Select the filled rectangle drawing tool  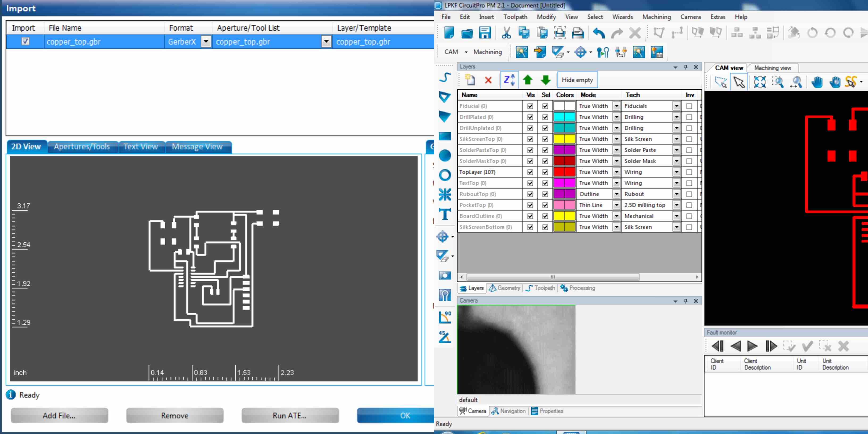tap(445, 136)
